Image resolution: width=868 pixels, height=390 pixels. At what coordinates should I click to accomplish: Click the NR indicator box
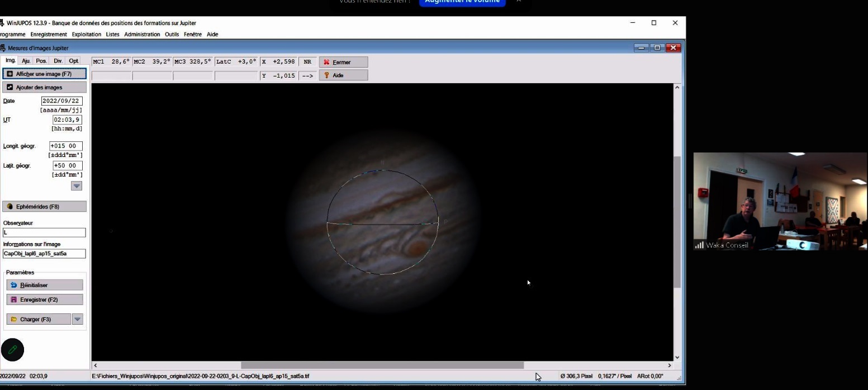tap(307, 61)
